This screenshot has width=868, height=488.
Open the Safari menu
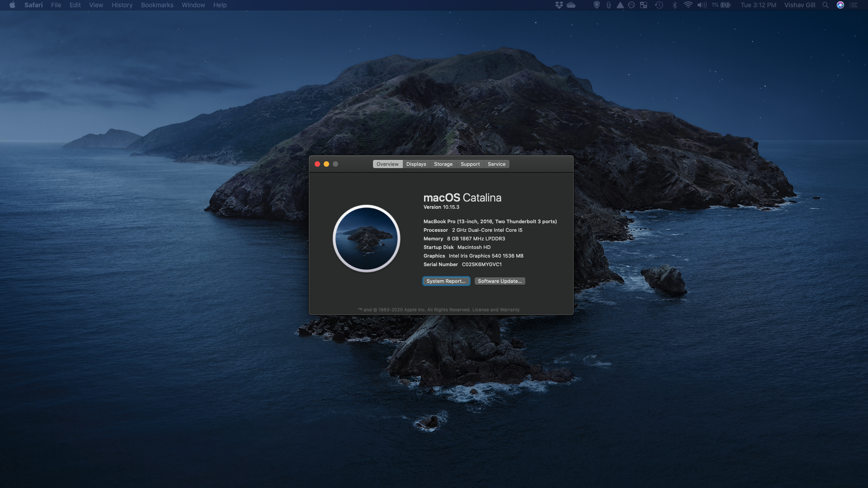click(x=33, y=5)
